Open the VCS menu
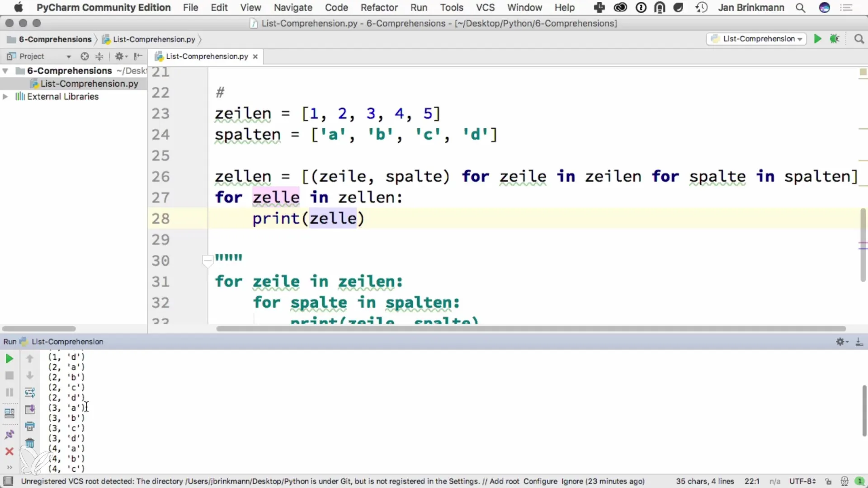 [485, 7]
